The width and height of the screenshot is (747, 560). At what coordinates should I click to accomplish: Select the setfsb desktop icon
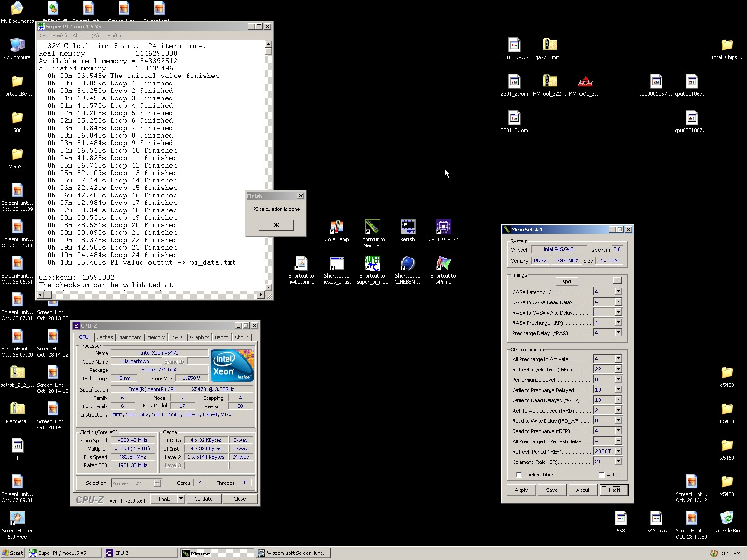(408, 231)
